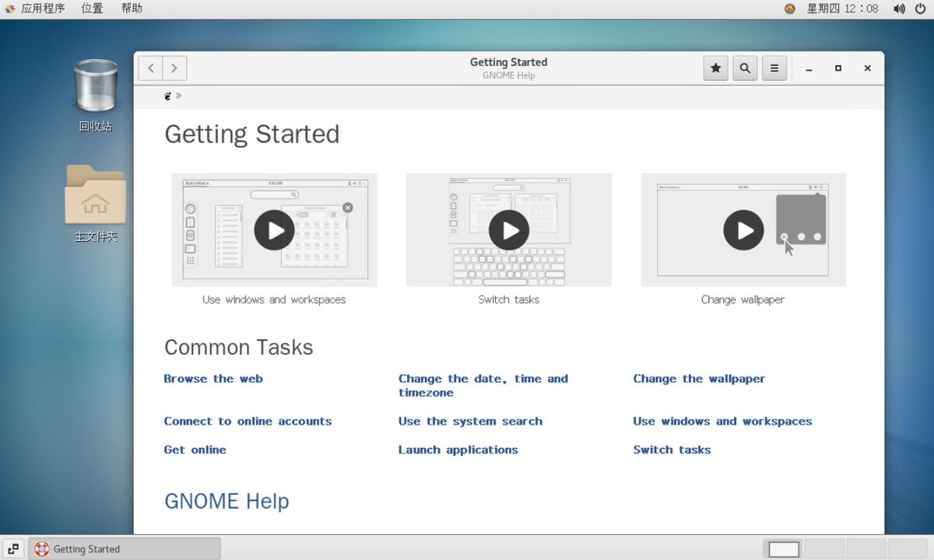
Task: Click the GNOME foot breadcrumb icon
Action: [167, 96]
